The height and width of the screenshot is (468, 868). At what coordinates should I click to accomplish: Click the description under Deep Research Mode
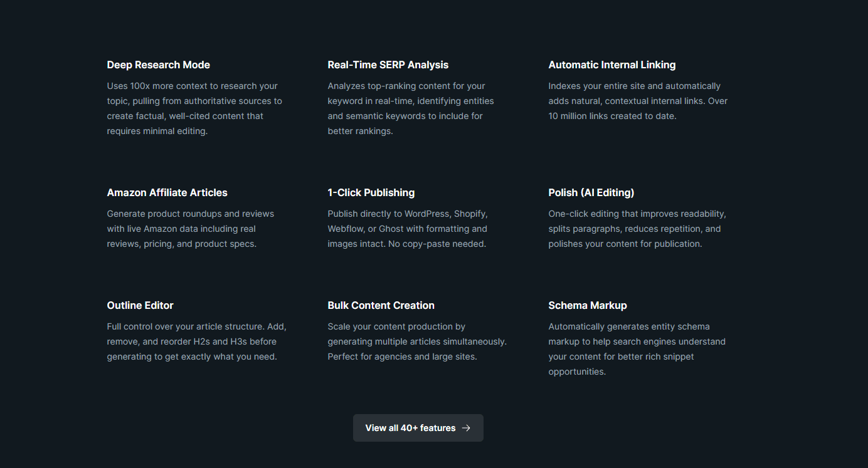click(x=194, y=108)
